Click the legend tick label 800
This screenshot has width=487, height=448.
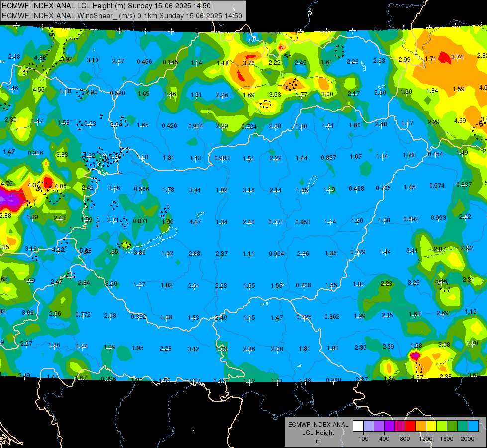click(x=405, y=439)
